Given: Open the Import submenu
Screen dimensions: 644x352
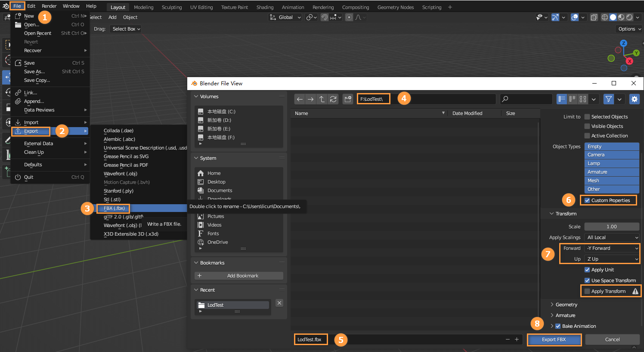Looking at the screenshot, I should click(50, 122).
